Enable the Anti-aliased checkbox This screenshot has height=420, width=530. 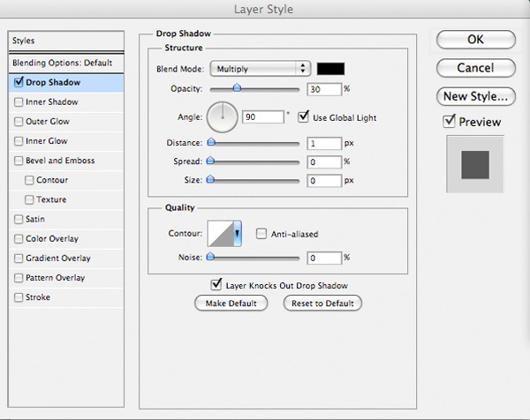pos(261,234)
